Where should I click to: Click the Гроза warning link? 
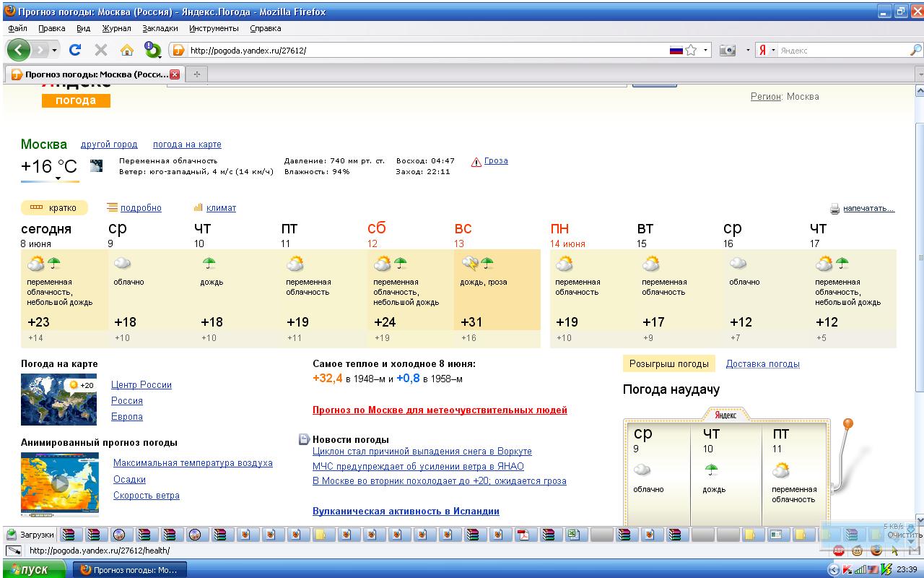point(496,161)
